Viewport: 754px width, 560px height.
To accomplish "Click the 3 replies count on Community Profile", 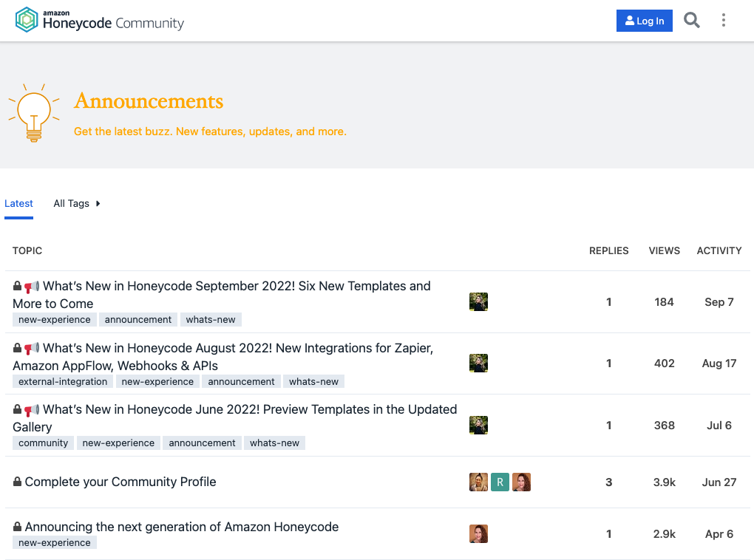I will (x=609, y=482).
